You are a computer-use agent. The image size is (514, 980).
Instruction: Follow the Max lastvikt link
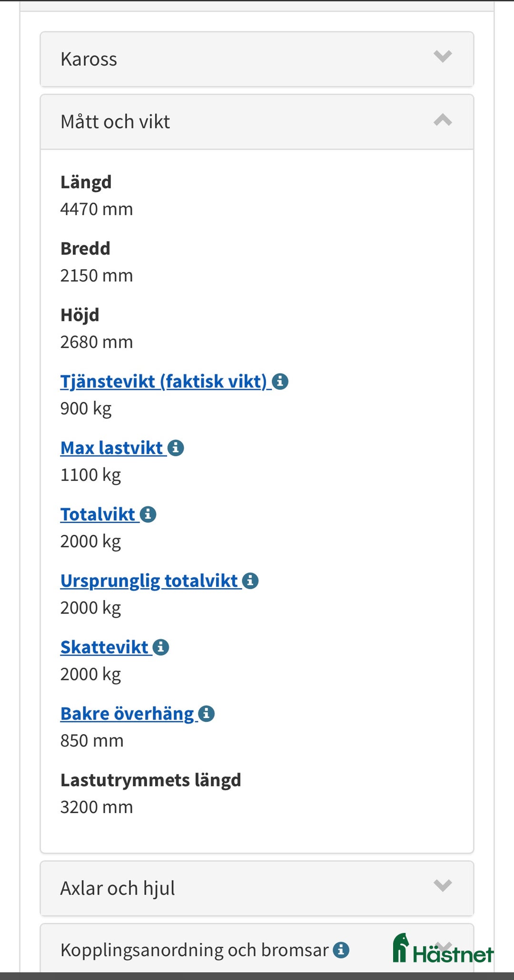point(111,448)
